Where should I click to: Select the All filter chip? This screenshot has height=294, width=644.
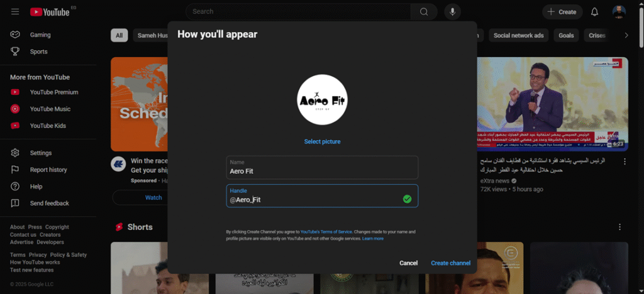pyautogui.click(x=119, y=35)
